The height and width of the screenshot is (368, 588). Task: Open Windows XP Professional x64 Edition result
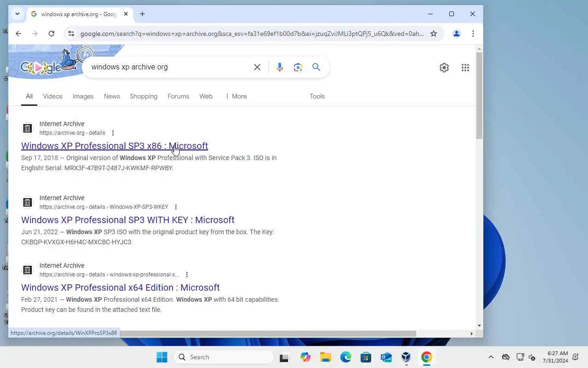point(120,287)
